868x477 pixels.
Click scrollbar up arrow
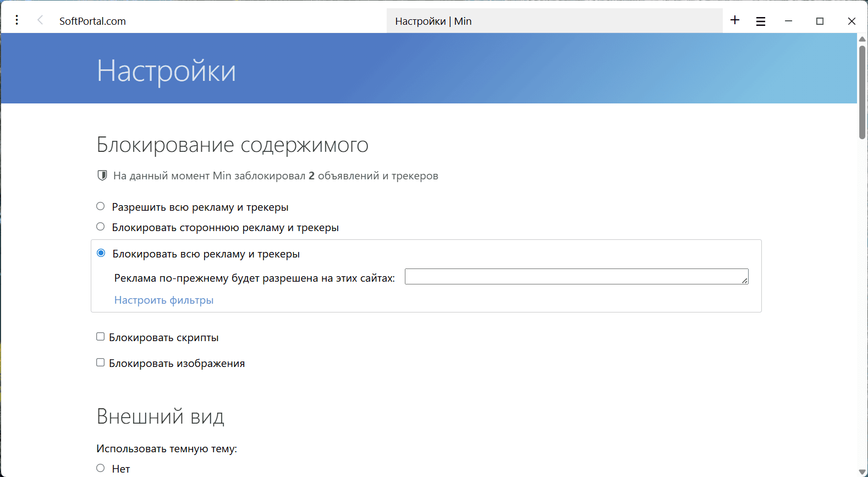862,39
